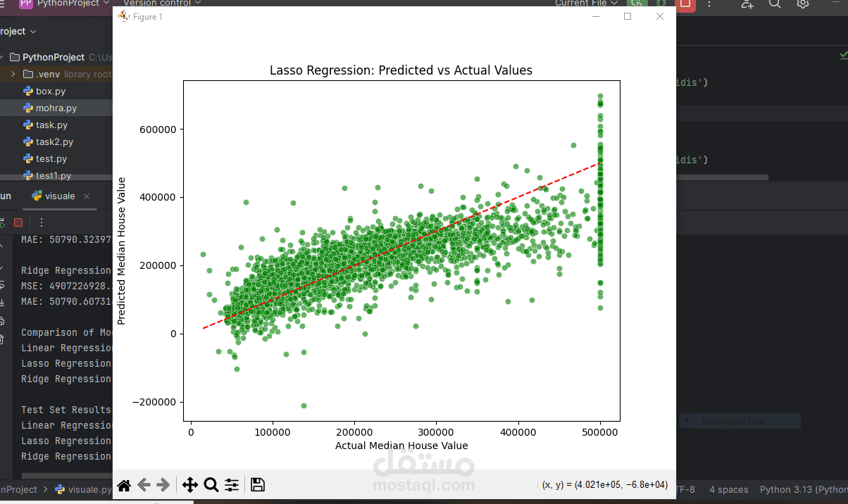This screenshot has height=504, width=848.
Task: Reset the plot to original view (Home)
Action: click(124, 485)
